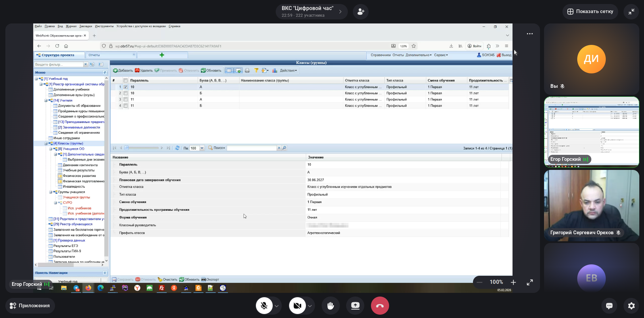Viewport: 644px width, 318px height.
Task: Expand the ВКС "Цифровой час" meeting info
Action: pos(340,12)
